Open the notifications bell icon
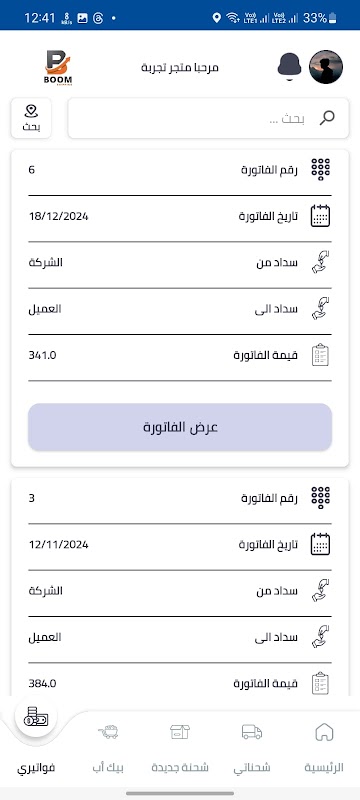 tap(290, 67)
